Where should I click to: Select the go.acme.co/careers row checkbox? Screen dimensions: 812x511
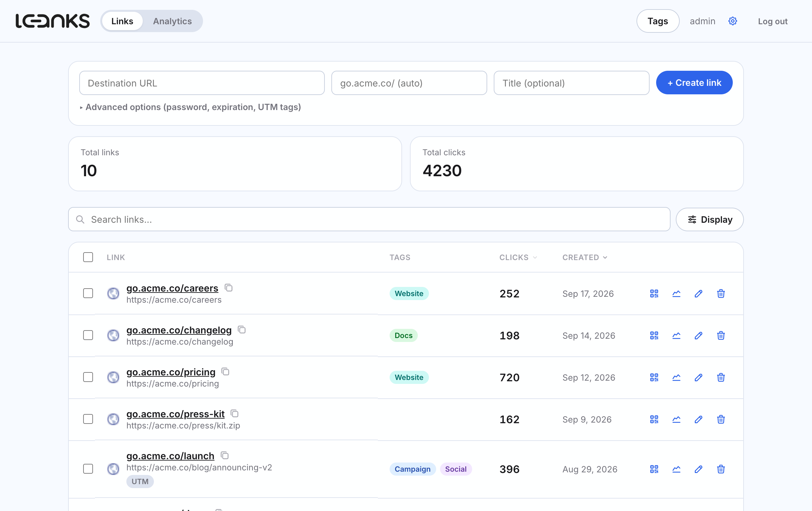[88, 293]
